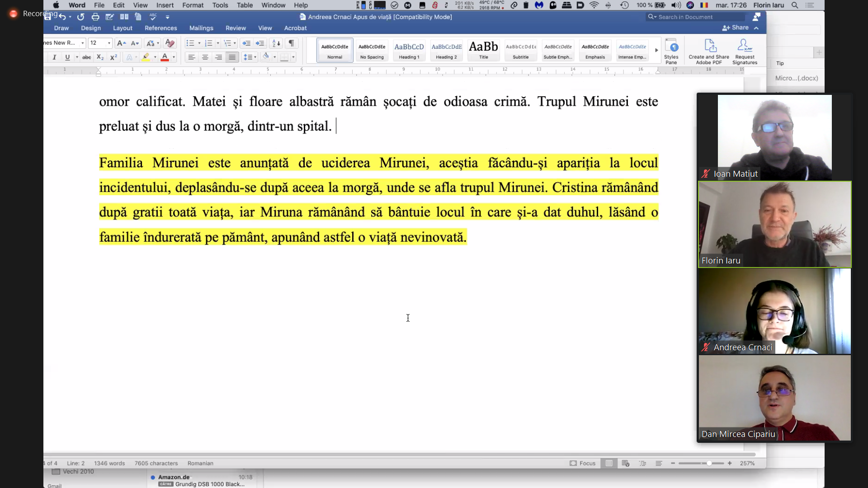Open the References ribbon tab

tap(160, 28)
